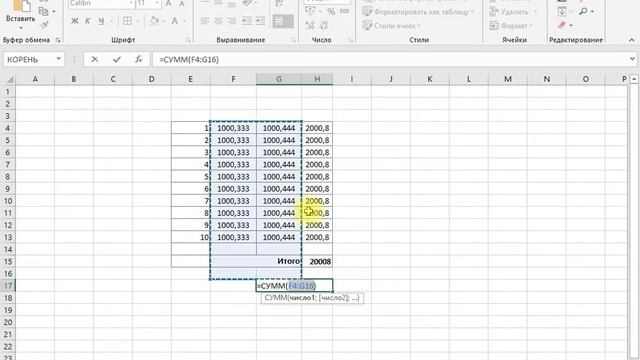
Task: Open the font size 11 dropdown
Action: coord(157,3)
